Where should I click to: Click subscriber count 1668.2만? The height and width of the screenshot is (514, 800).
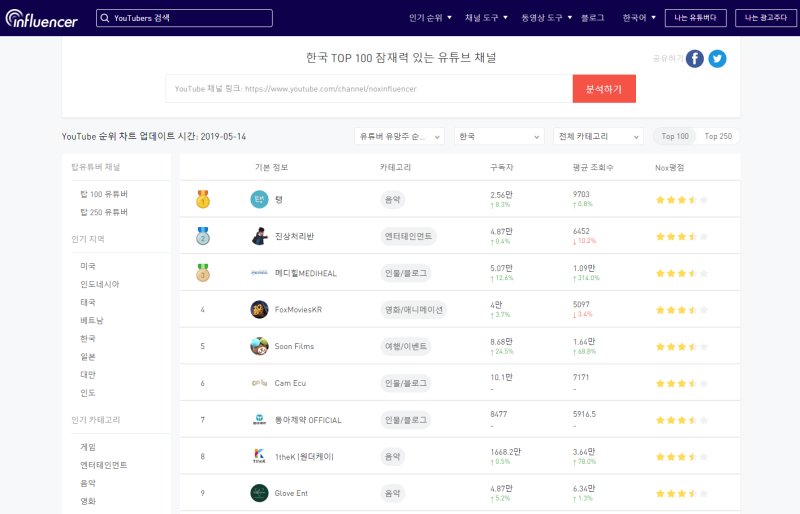[506, 452]
